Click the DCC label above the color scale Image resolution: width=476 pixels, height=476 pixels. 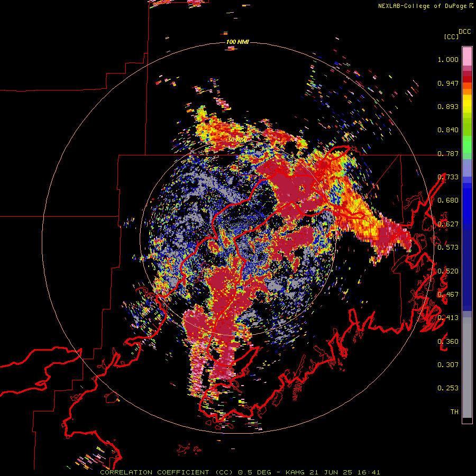(465, 32)
